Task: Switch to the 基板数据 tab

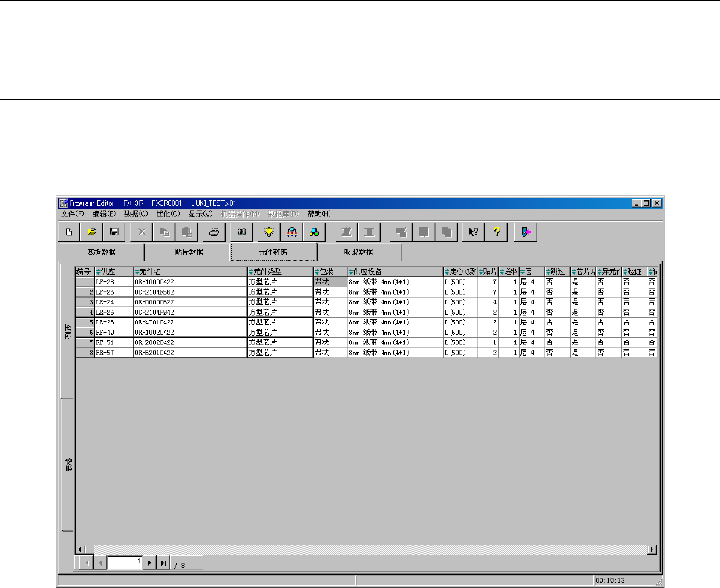Action: [x=102, y=252]
